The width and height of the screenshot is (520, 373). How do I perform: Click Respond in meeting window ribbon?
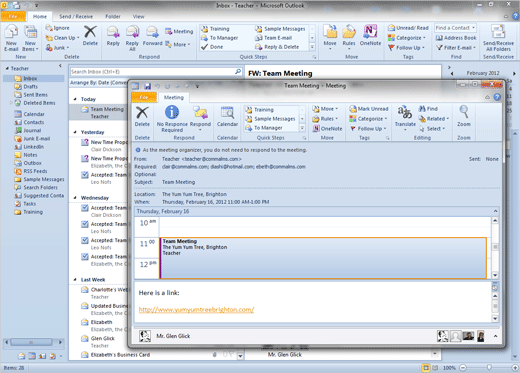(x=200, y=119)
